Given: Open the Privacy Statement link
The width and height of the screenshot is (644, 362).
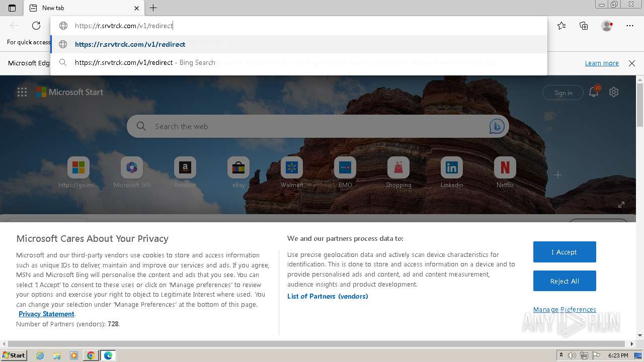Looking at the screenshot, I should [46, 314].
